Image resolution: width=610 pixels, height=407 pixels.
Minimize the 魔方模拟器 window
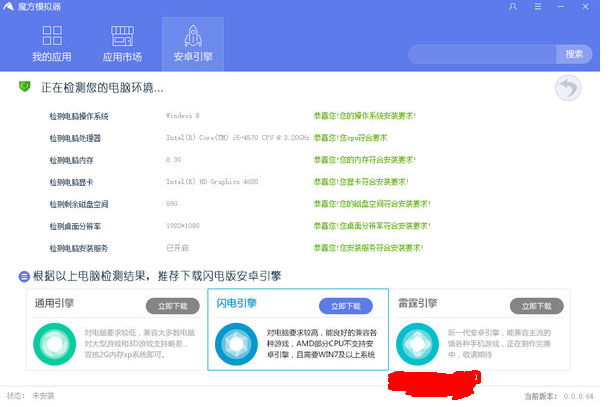tap(561, 7)
